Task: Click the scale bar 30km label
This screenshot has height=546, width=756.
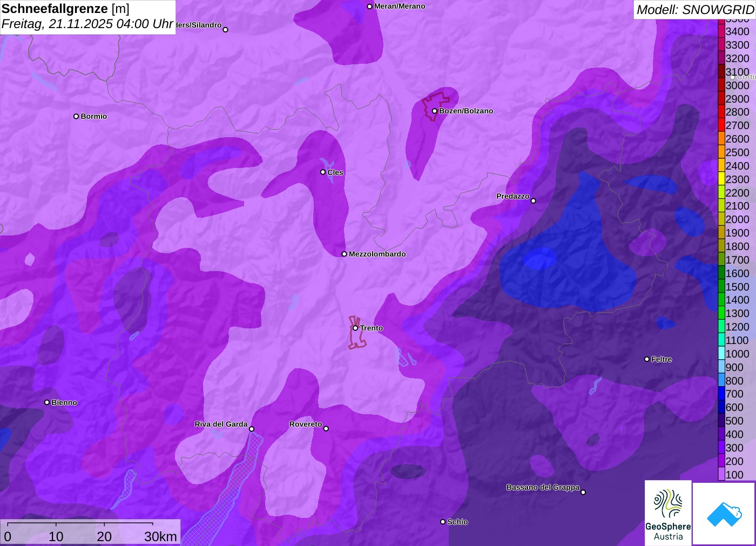Action: pos(160,537)
